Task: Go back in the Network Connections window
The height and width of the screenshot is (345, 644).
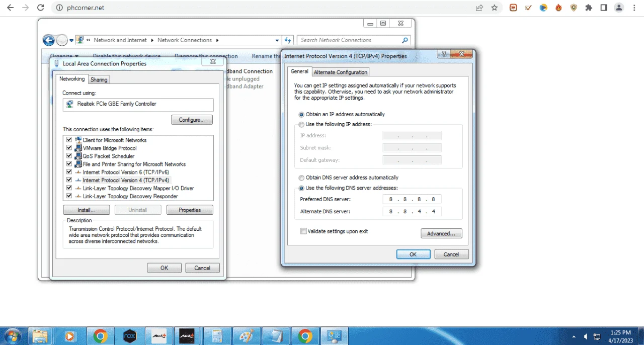Action: coord(48,40)
